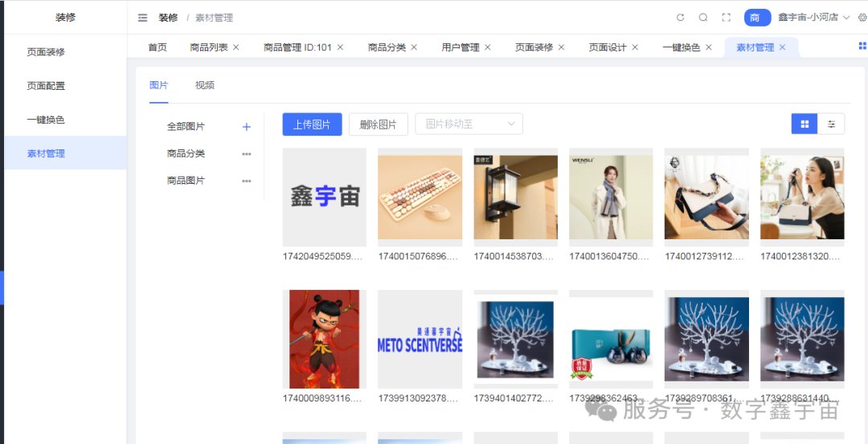The height and width of the screenshot is (444, 868).
Task: Click filename 1740013604750
Action: [609, 257]
